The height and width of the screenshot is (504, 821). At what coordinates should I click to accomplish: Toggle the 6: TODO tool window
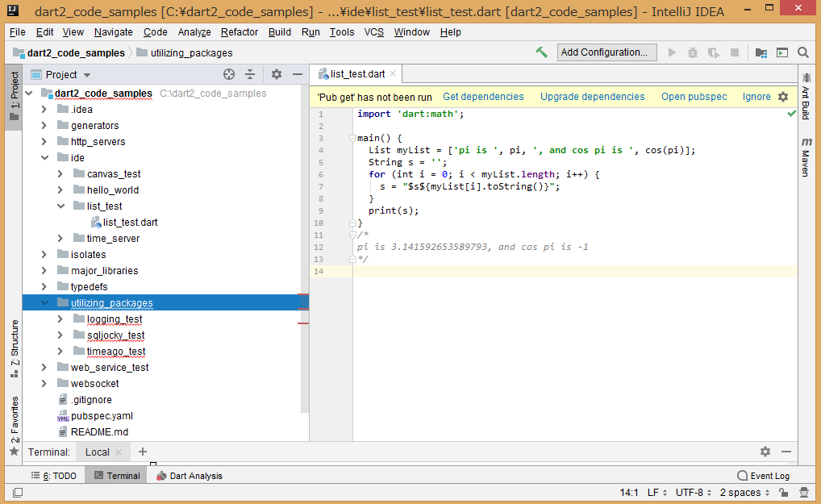point(53,476)
